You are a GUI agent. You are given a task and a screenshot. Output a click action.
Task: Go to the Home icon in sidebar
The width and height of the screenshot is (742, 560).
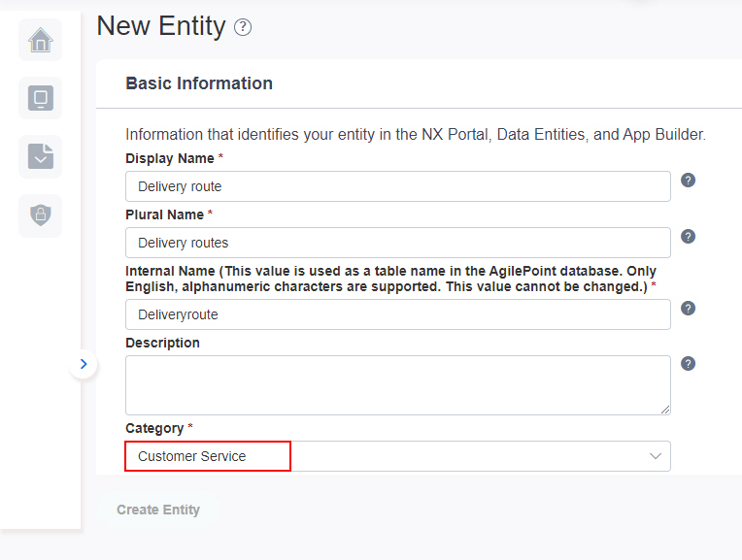pos(40,40)
